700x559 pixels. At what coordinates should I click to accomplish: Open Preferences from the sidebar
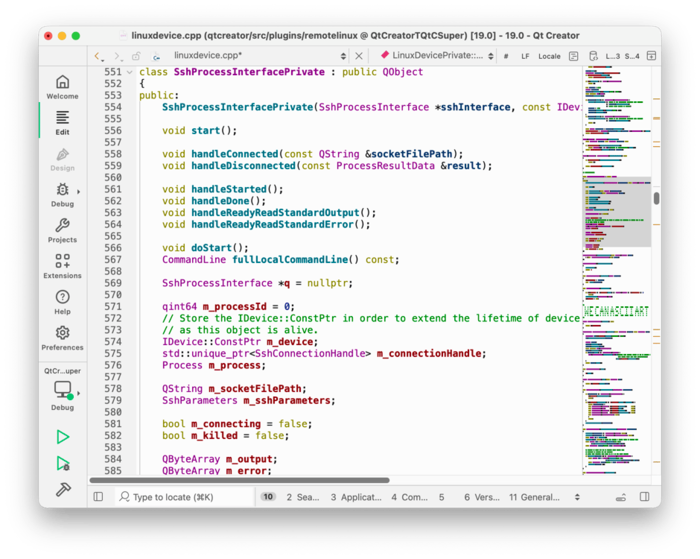click(62, 338)
